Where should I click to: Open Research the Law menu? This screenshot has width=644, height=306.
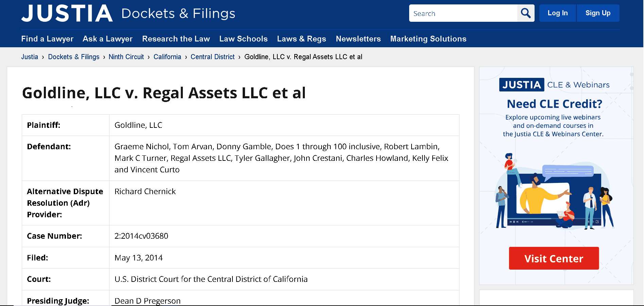pyautogui.click(x=176, y=39)
